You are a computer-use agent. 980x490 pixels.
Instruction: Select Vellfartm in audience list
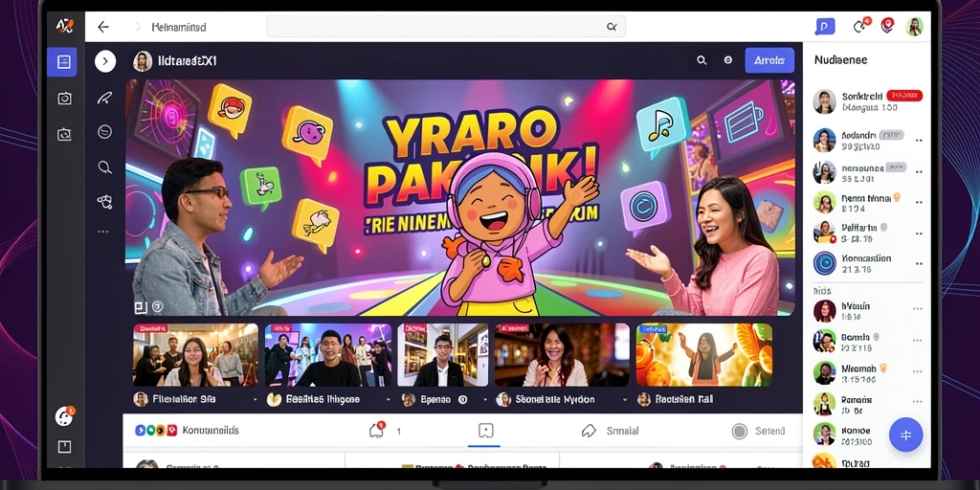[x=869, y=233]
